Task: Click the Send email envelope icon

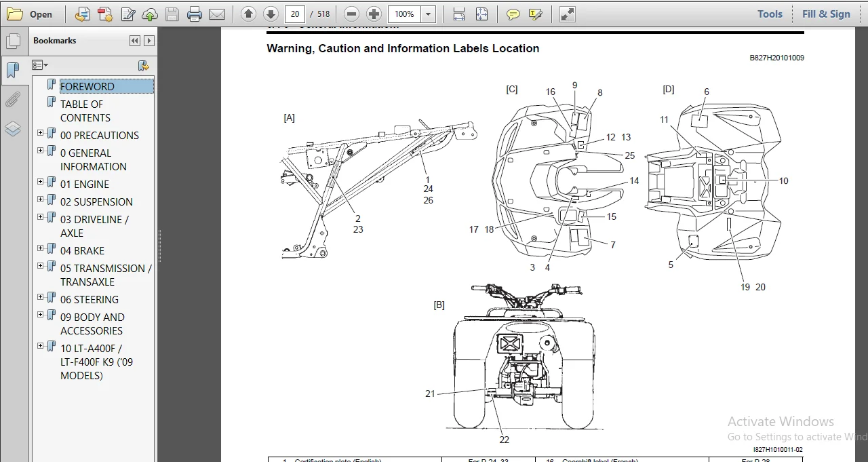Action: 217,14
